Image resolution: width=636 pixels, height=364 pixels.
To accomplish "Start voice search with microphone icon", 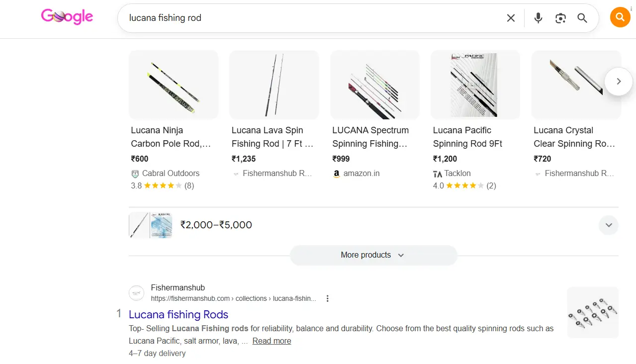I will point(538,18).
